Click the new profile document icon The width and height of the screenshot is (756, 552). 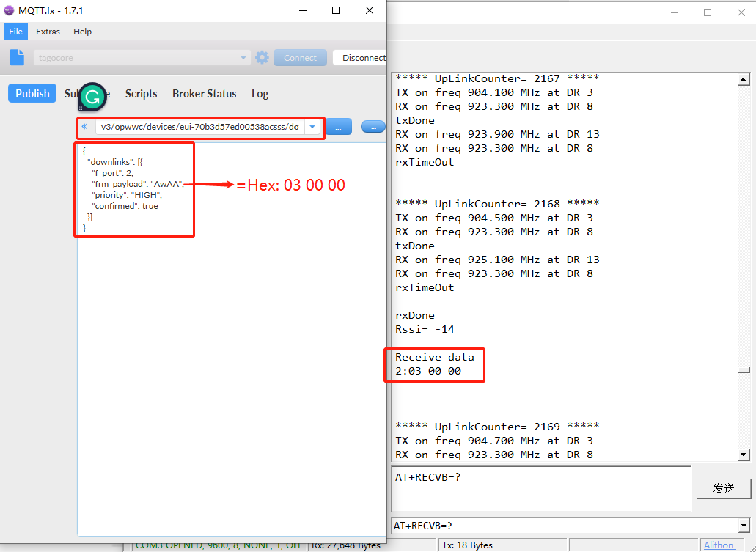[18, 57]
